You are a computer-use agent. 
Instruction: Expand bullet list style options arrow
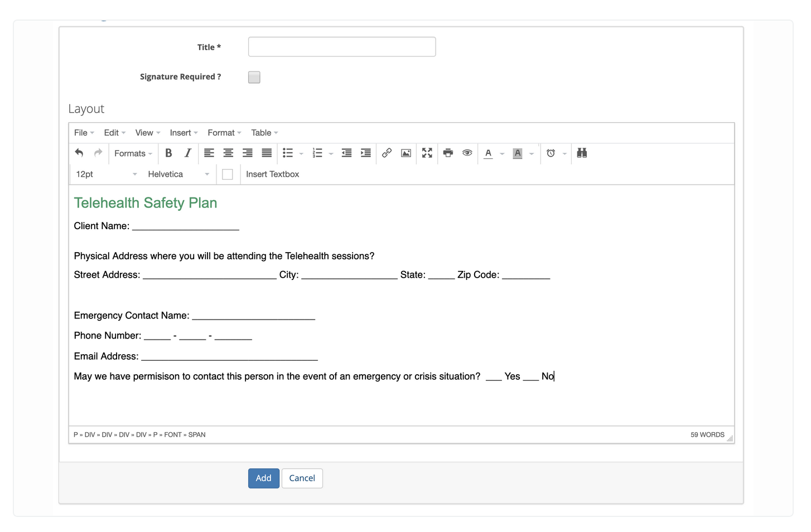point(301,153)
